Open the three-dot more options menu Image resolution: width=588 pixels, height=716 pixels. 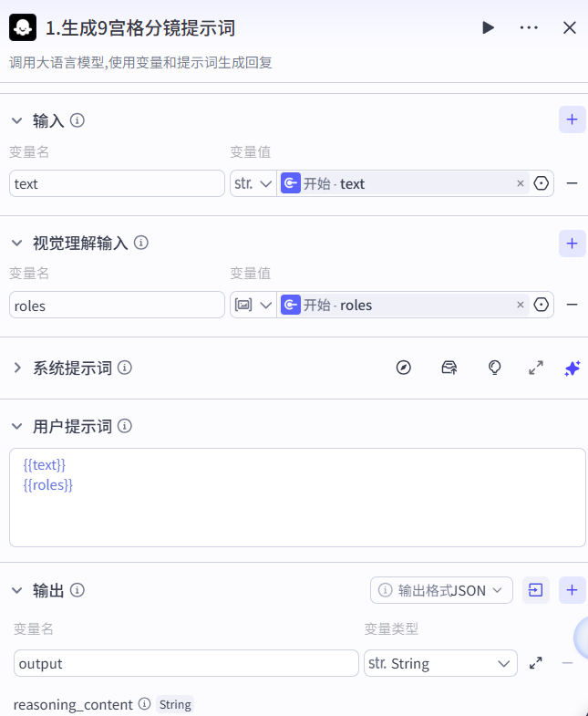coord(529,28)
